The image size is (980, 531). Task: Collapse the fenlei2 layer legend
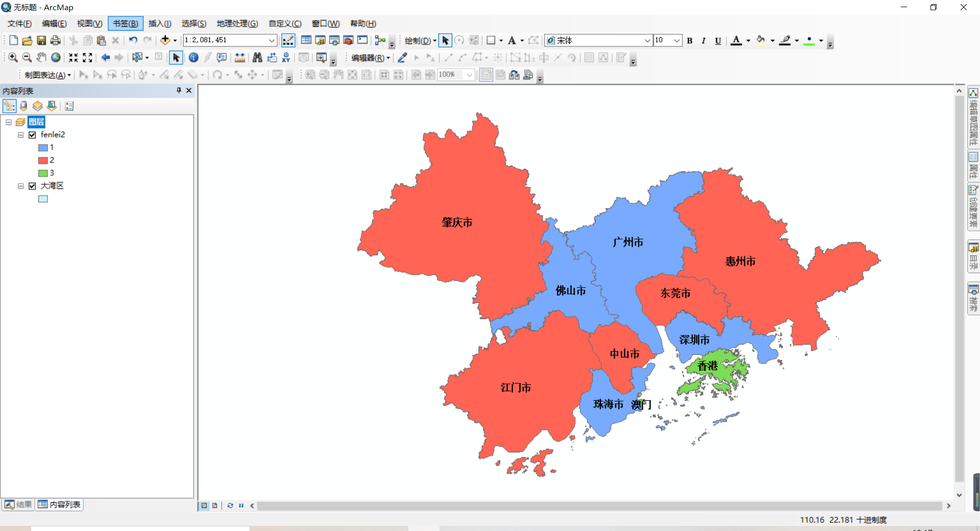(x=21, y=135)
